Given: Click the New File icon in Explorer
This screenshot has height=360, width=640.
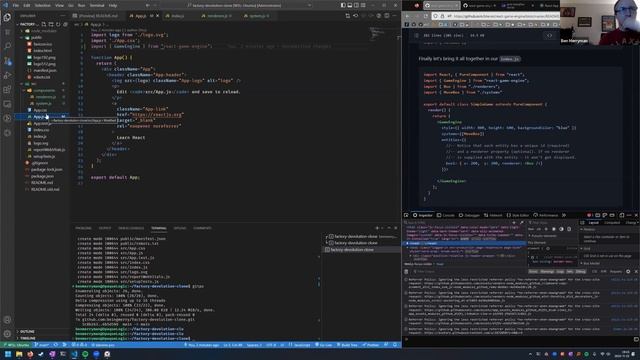Looking at the screenshot, I should 44,24.
